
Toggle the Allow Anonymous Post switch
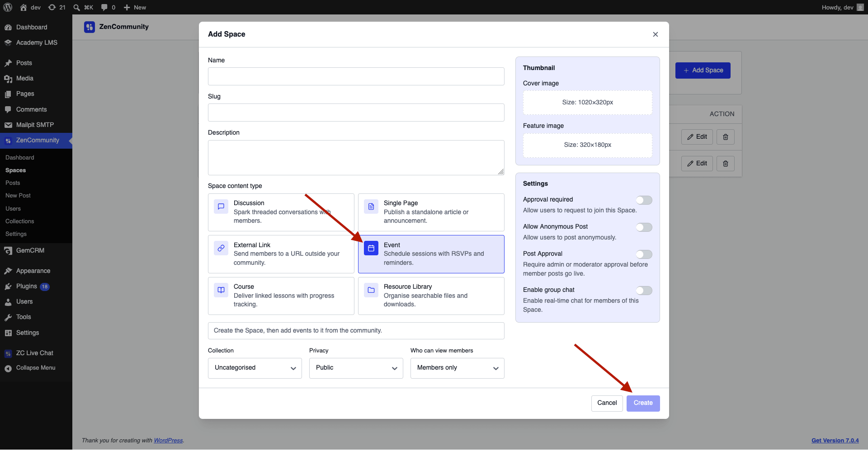(x=644, y=227)
